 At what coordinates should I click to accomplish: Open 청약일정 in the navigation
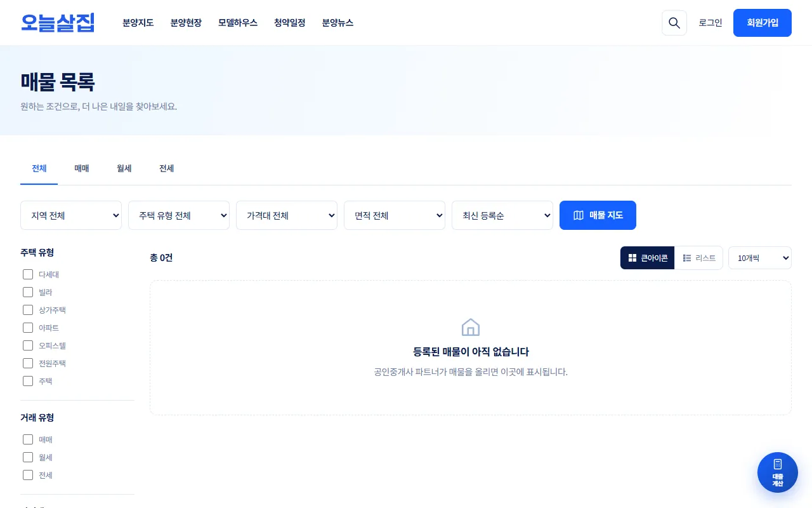click(290, 23)
